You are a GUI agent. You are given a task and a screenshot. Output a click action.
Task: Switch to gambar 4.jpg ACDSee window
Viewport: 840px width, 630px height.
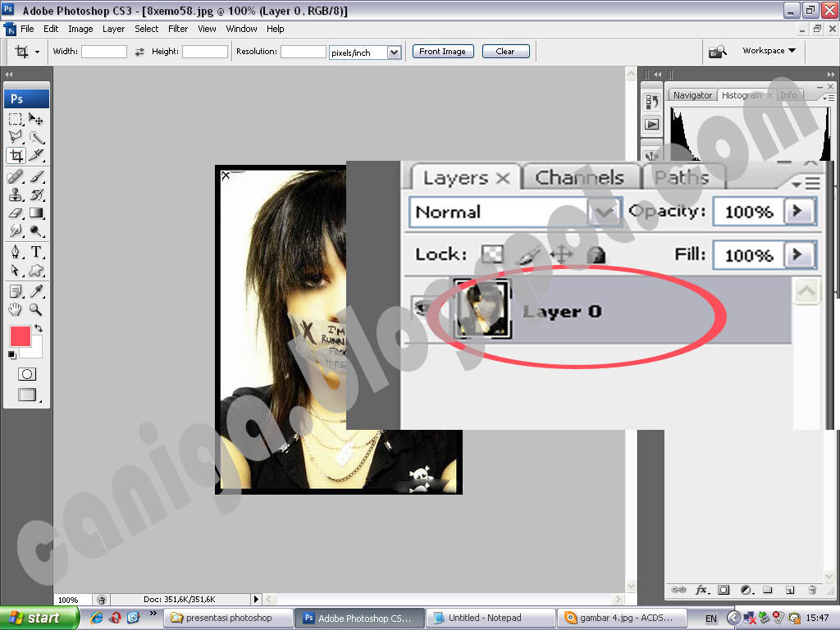622,618
